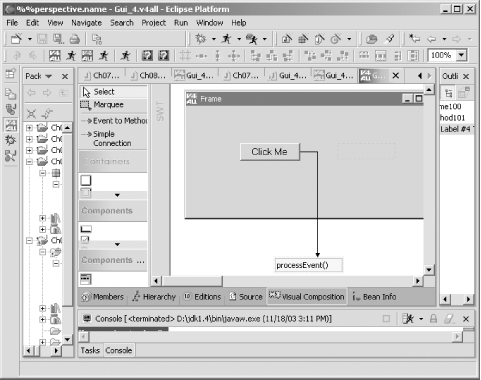This screenshot has width=481, height=380.
Task: Select the processEvent() method box
Action: (308, 265)
